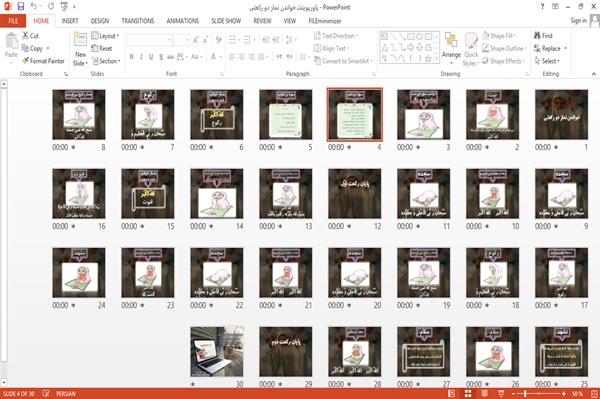Switch to REVIEW tab
Viewport: 600px width, 399px height.
[x=262, y=21]
